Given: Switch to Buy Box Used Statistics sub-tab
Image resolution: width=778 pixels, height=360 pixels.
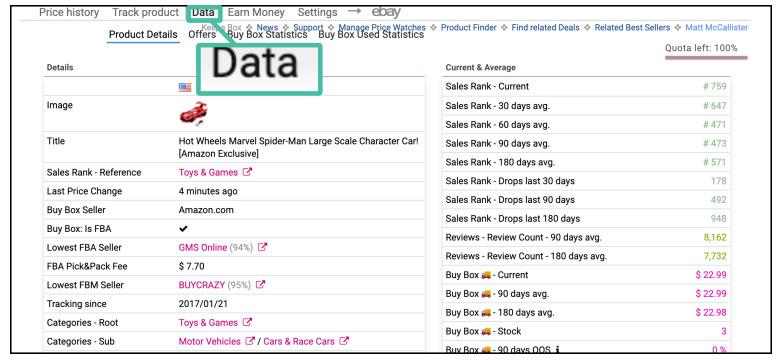Looking at the screenshot, I should (371, 35).
